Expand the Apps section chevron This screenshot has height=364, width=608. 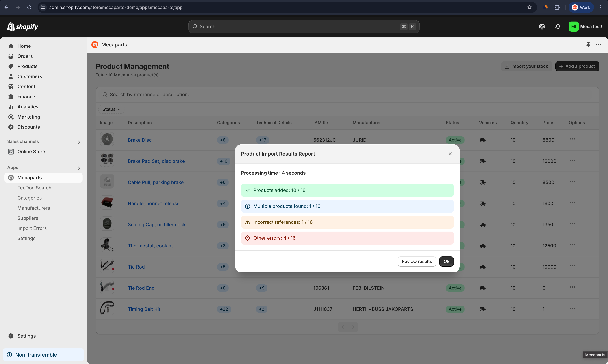pos(79,168)
